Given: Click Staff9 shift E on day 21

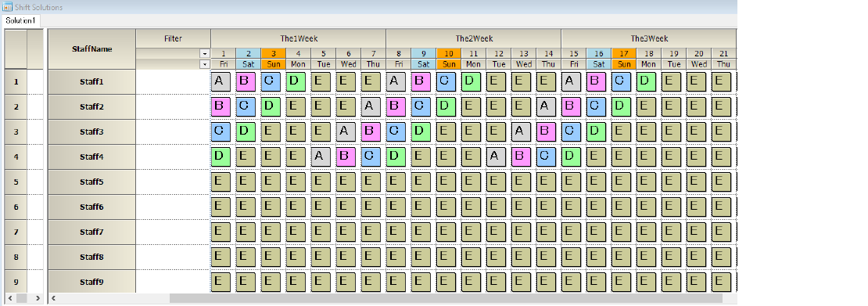Looking at the screenshot, I should 721,282.
